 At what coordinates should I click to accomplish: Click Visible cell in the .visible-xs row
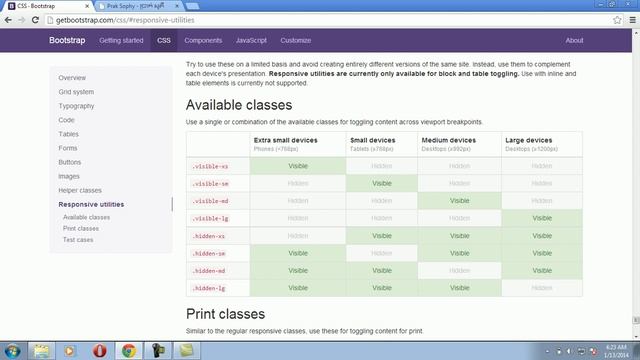(x=298, y=166)
